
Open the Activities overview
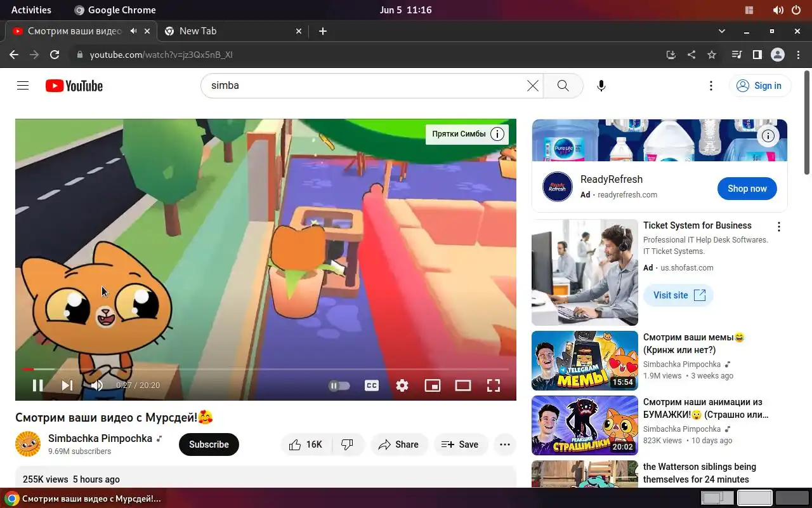tap(31, 10)
